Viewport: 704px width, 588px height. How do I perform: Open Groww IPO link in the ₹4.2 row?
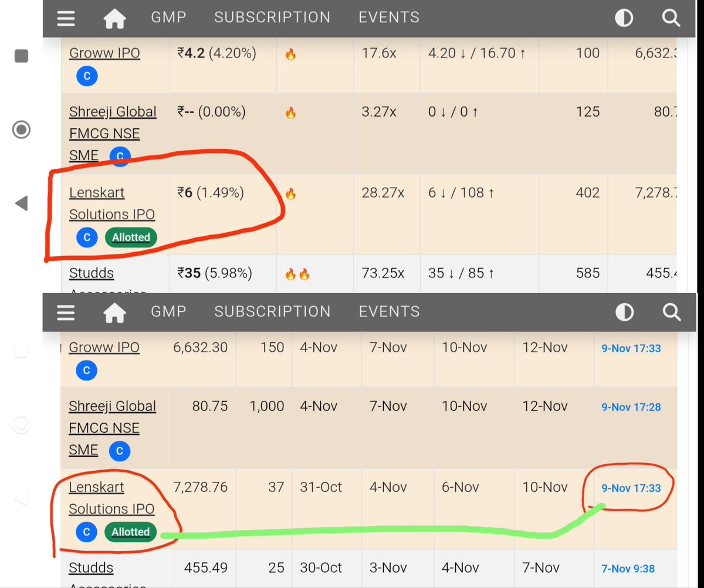pos(104,53)
